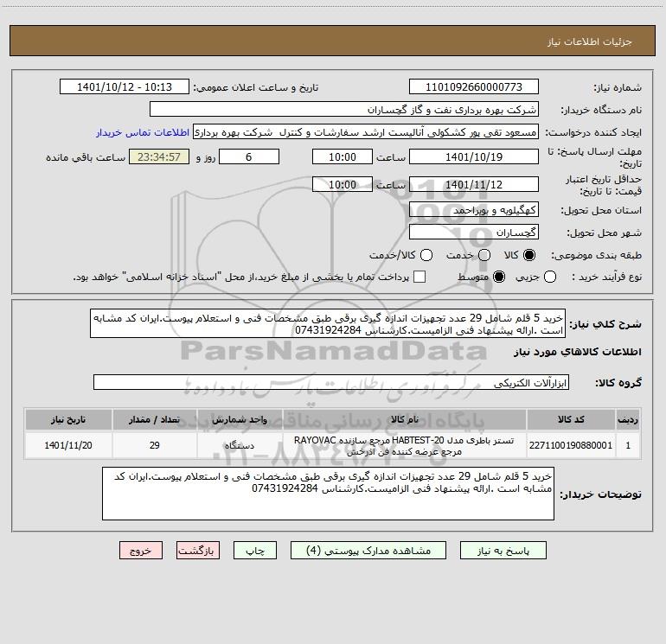Click the quantity cell showing 29
This screenshot has width=666, height=644.
click(x=154, y=445)
